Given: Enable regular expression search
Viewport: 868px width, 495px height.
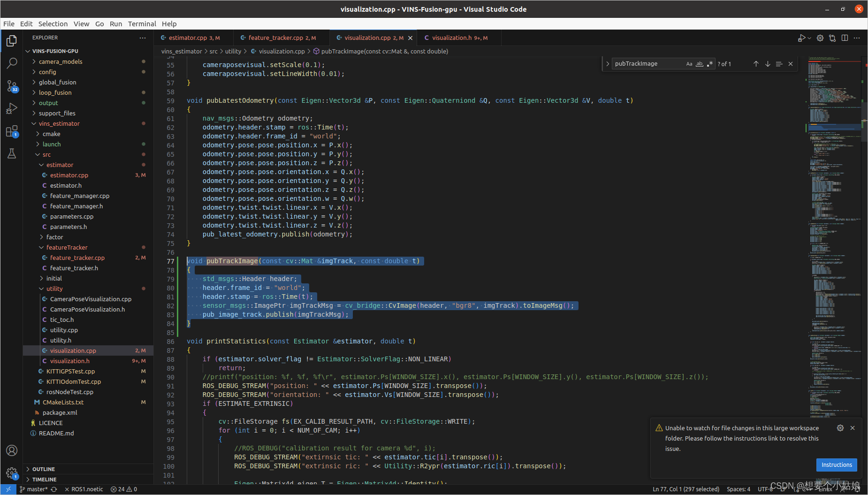Looking at the screenshot, I should [x=709, y=64].
